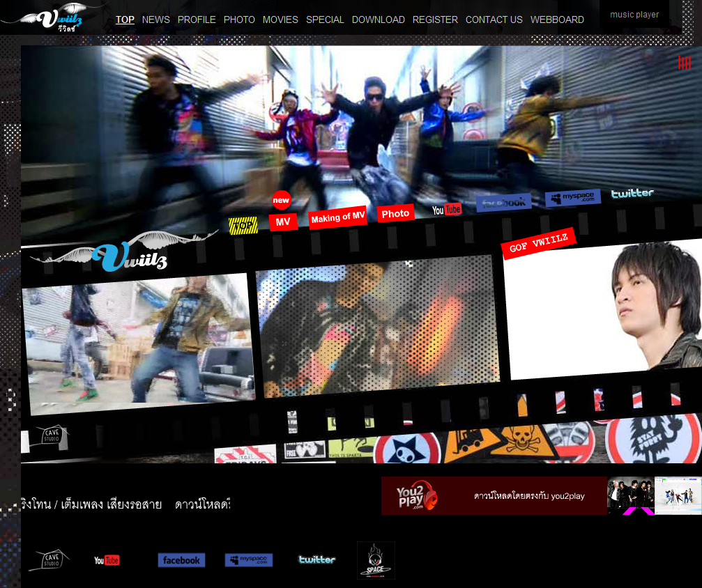Open the Twitter link on the film strip
Viewport: 702px width, 588px height.
(632, 194)
